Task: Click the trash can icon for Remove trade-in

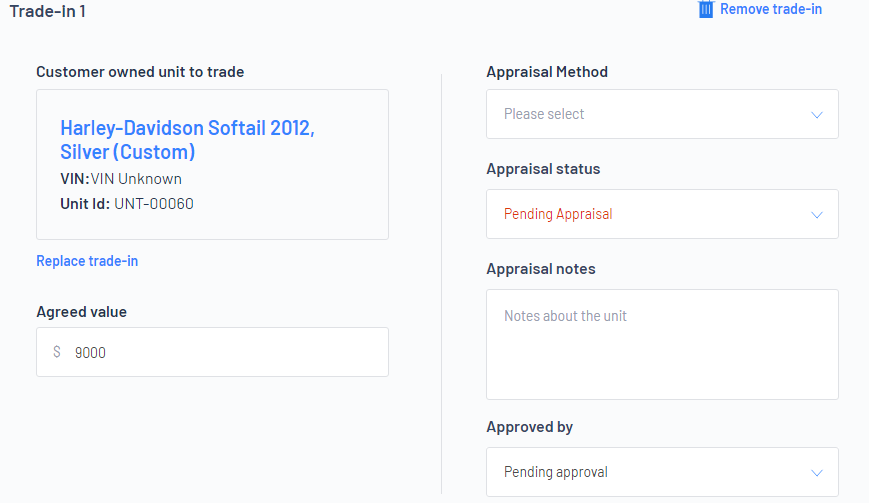Action: [706, 9]
